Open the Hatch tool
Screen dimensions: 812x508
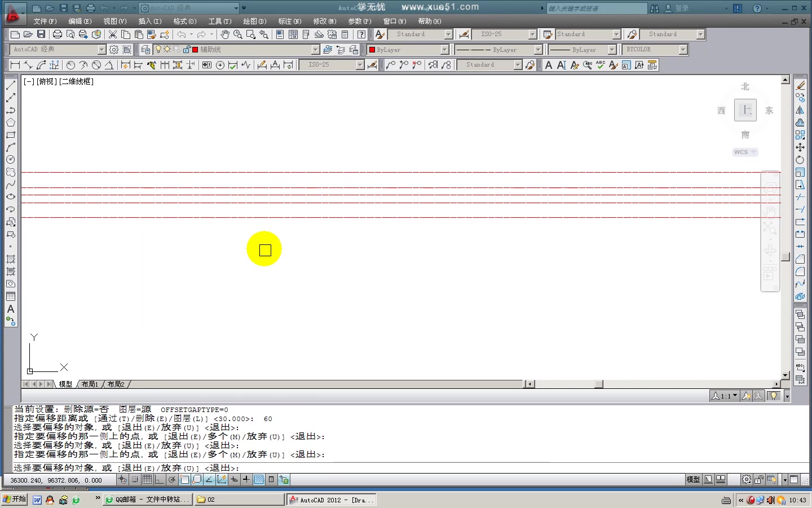(x=10, y=259)
